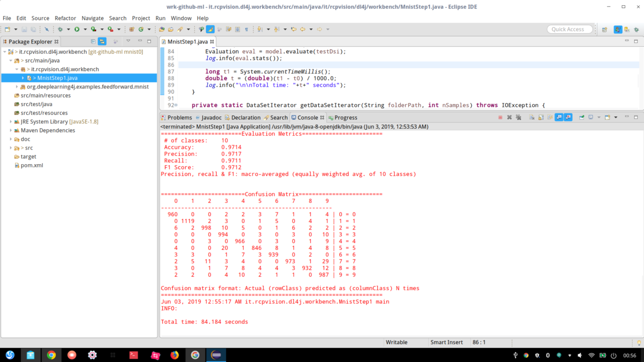
Task: Collapse all nodes in Package Explorer
Action: [x=93, y=41]
